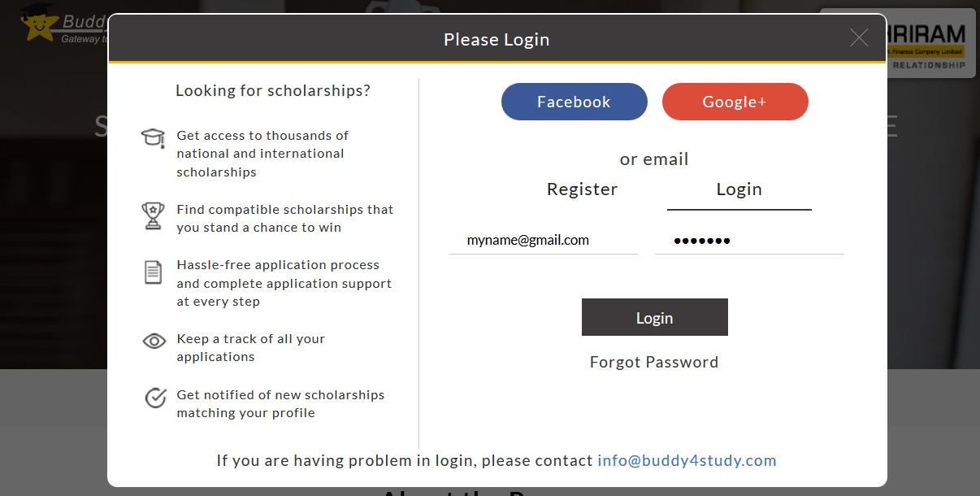Click the info@buddy4study.com email link

[687, 461]
